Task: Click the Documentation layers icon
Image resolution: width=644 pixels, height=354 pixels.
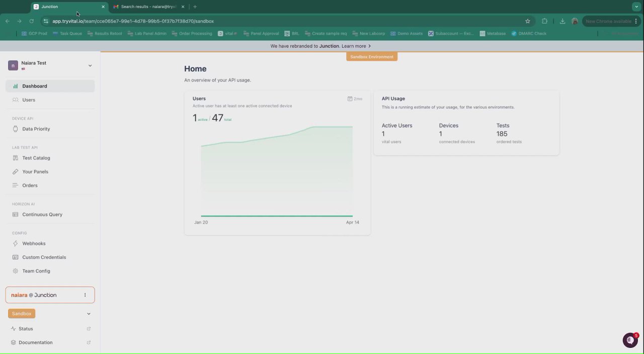Action: point(13,342)
